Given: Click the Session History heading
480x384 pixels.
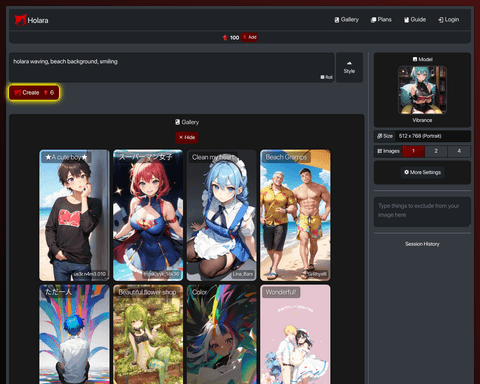Looking at the screenshot, I should click(422, 244).
